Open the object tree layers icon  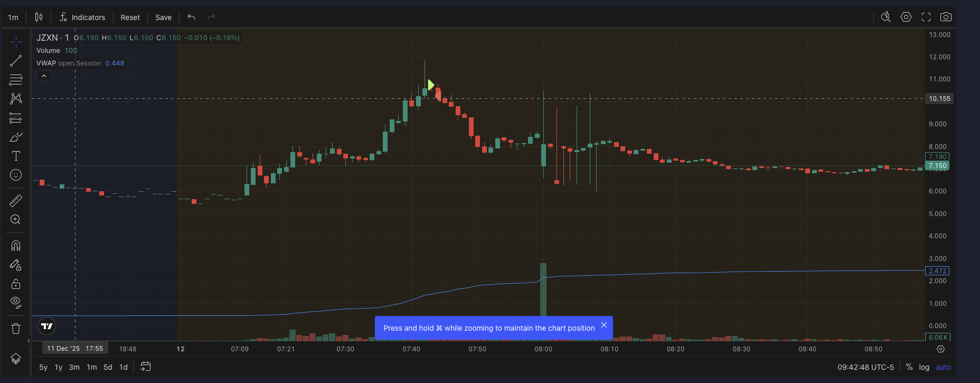click(16, 359)
